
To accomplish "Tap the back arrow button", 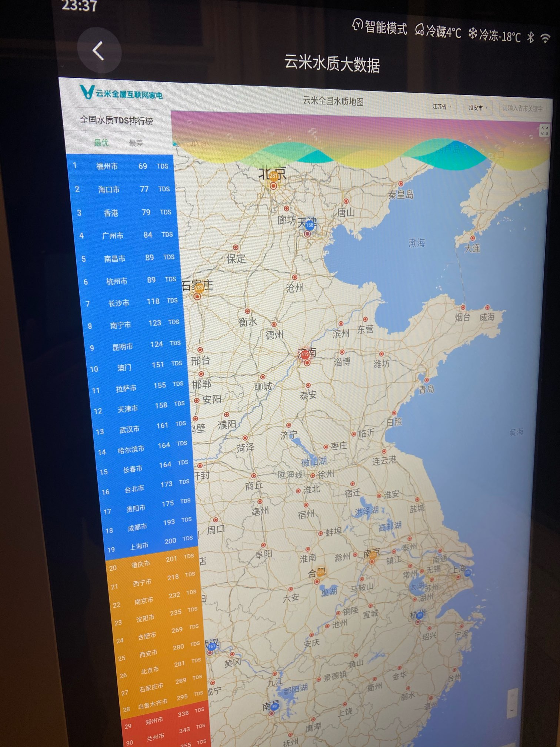I will pyautogui.click(x=99, y=50).
